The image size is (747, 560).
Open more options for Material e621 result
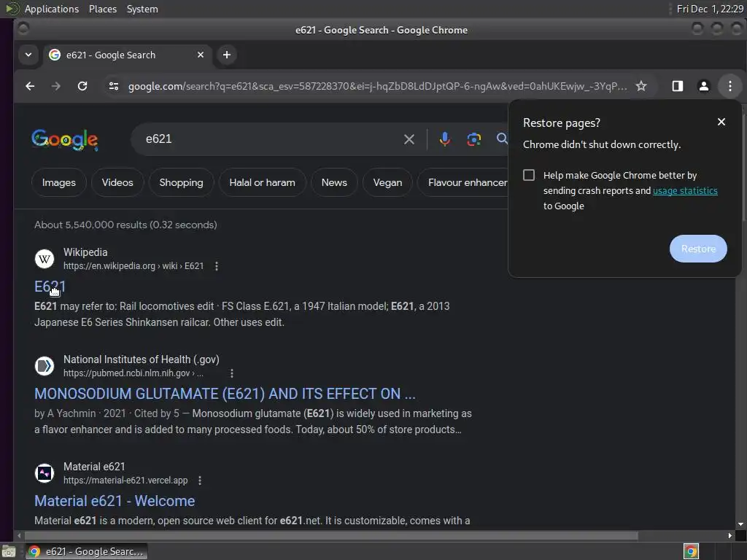(200, 481)
